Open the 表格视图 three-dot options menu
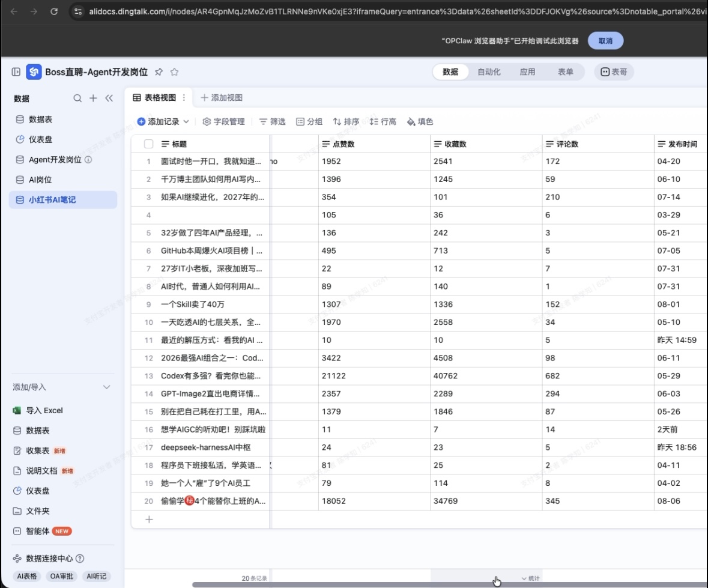708x588 pixels. [x=184, y=97]
